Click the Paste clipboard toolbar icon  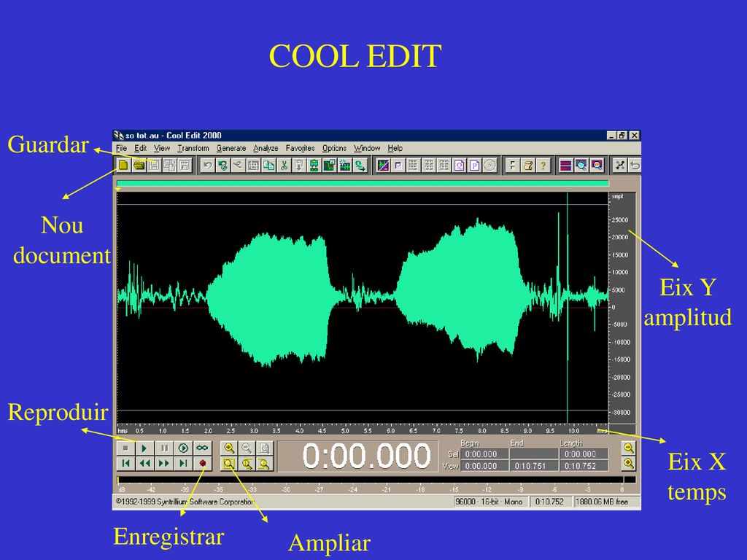point(299,166)
